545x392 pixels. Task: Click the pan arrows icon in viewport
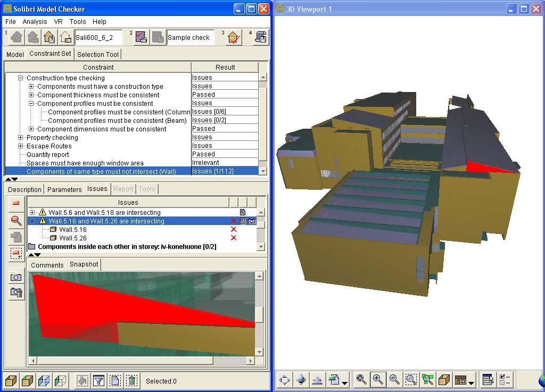pos(285,379)
